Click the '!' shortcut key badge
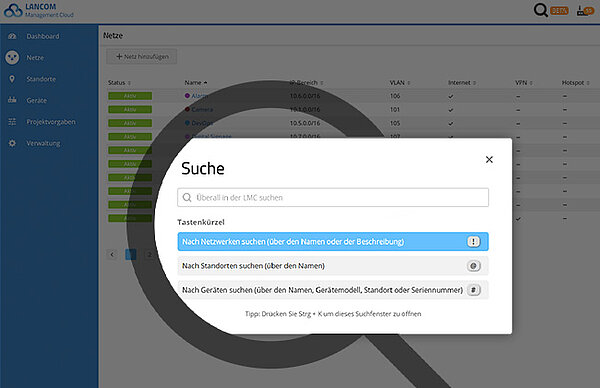This screenshot has width=600, height=388. [x=473, y=242]
